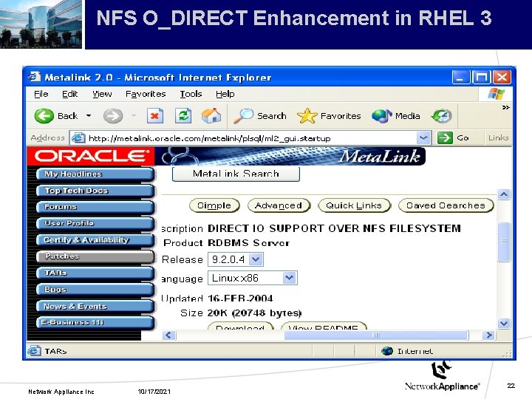Open Top Tech Docs section
The height and width of the screenshot is (399, 532).
95,191
